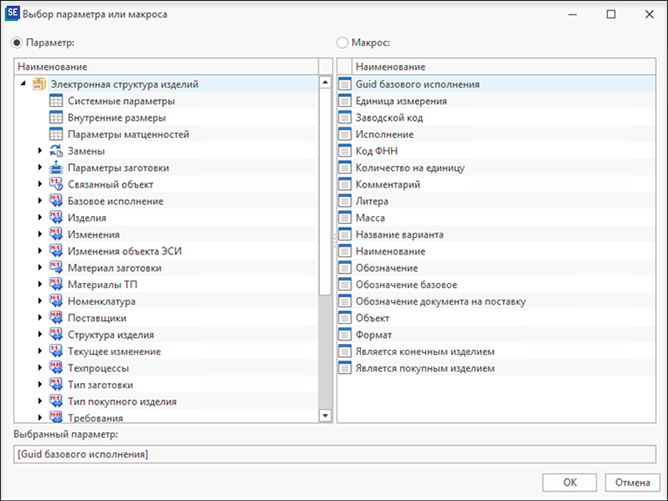Collapse the Электронная структура изделий node

coord(23,84)
